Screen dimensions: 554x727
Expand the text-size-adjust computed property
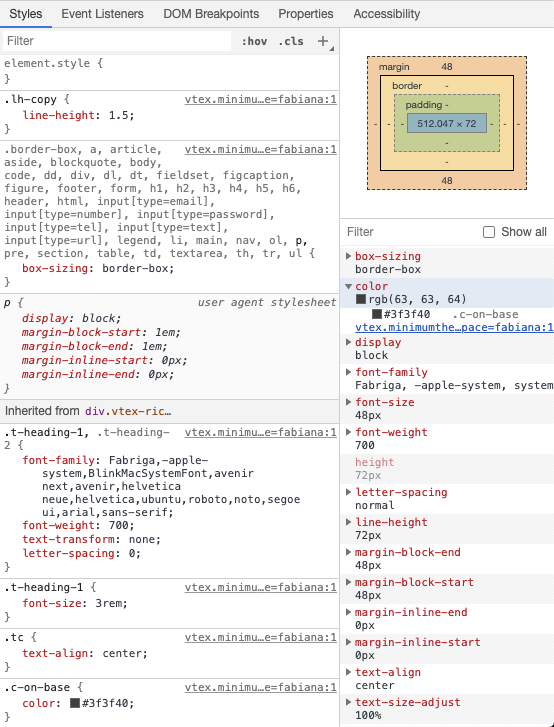[349, 702]
